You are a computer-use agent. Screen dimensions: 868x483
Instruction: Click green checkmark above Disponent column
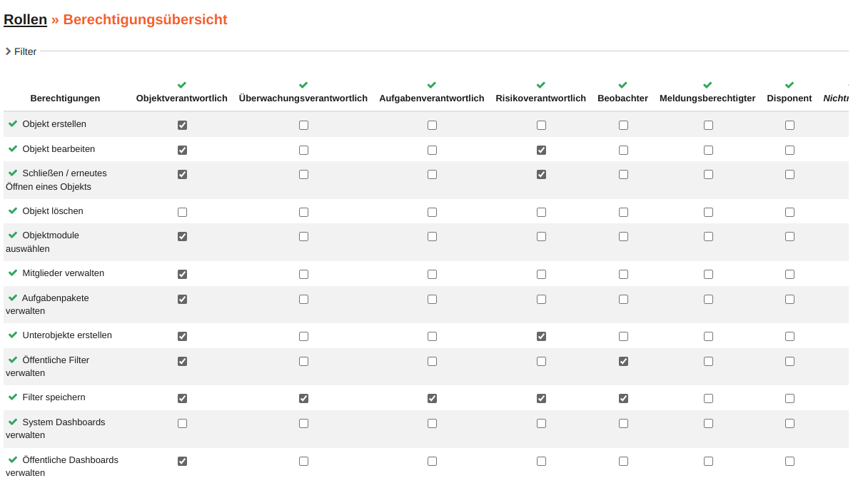(789, 85)
